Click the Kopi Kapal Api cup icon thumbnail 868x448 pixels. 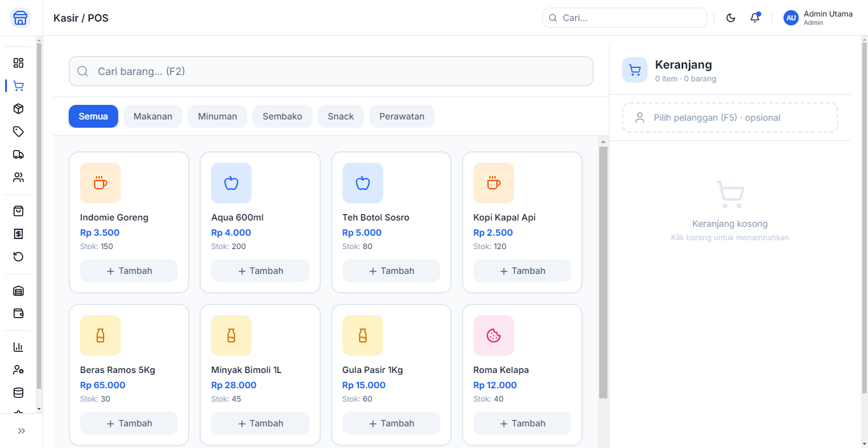494,183
